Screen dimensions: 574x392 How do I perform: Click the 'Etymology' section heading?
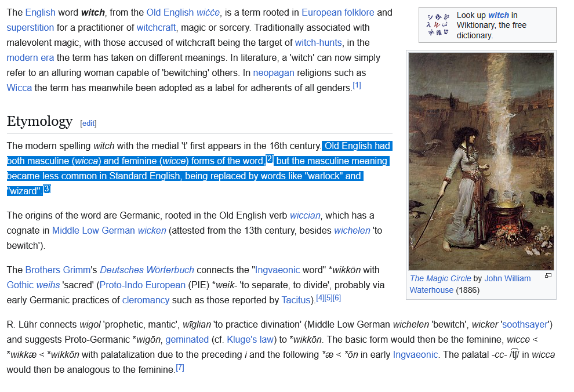(39, 121)
